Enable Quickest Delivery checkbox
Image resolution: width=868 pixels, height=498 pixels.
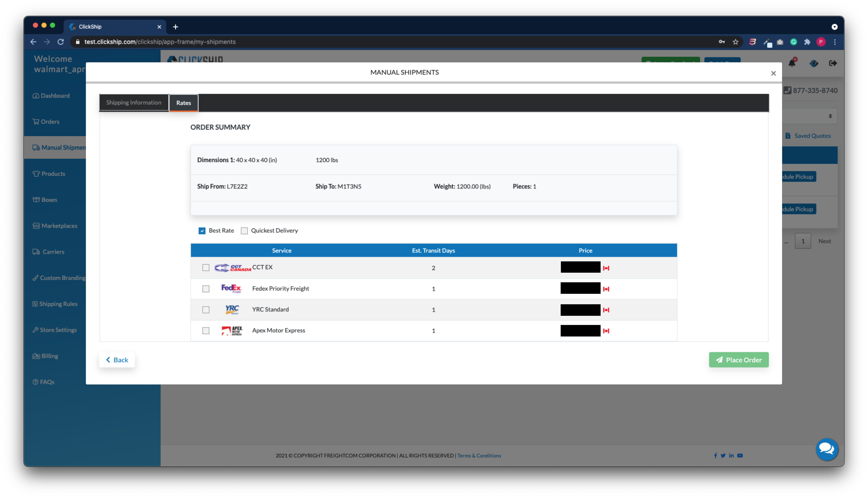click(x=244, y=231)
